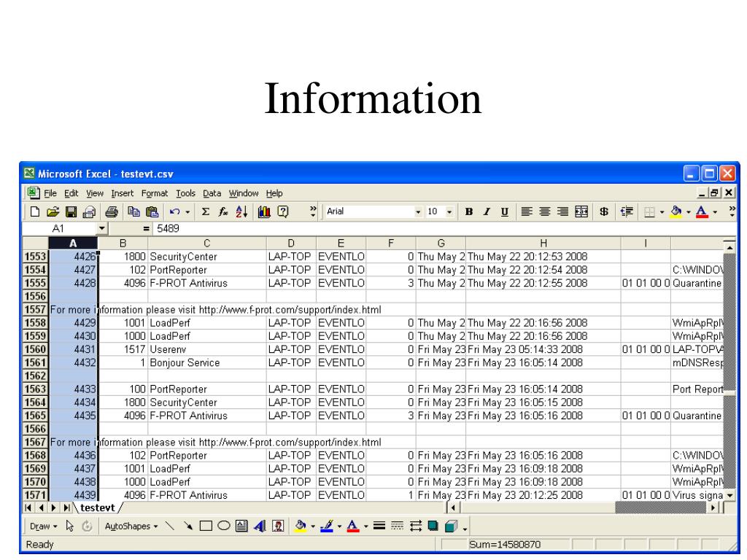The width and height of the screenshot is (747, 560).
Task: Save the workbook with the floppy icon
Action: coord(71,212)
